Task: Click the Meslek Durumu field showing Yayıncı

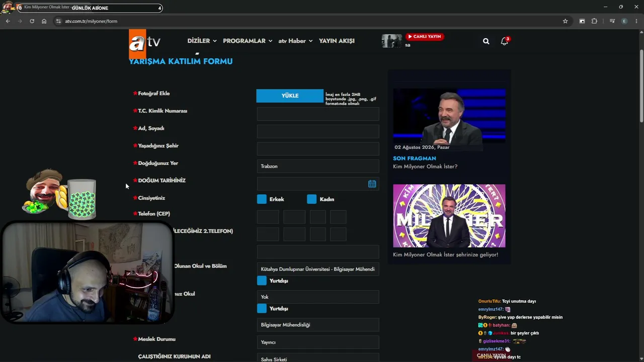Action: tap(318, 342)
